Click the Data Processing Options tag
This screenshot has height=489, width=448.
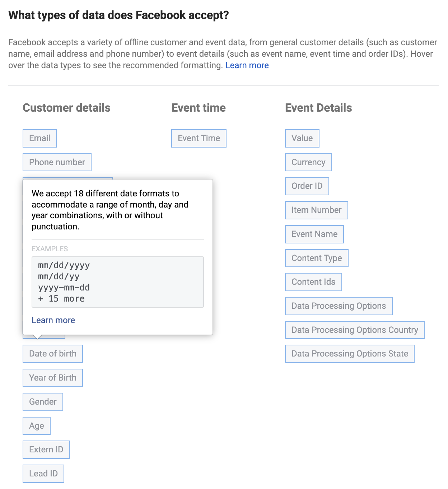339,306
